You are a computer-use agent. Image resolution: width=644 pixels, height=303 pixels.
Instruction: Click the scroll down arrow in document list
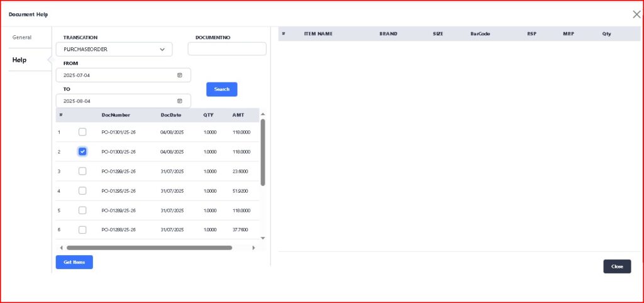(263, 238)
